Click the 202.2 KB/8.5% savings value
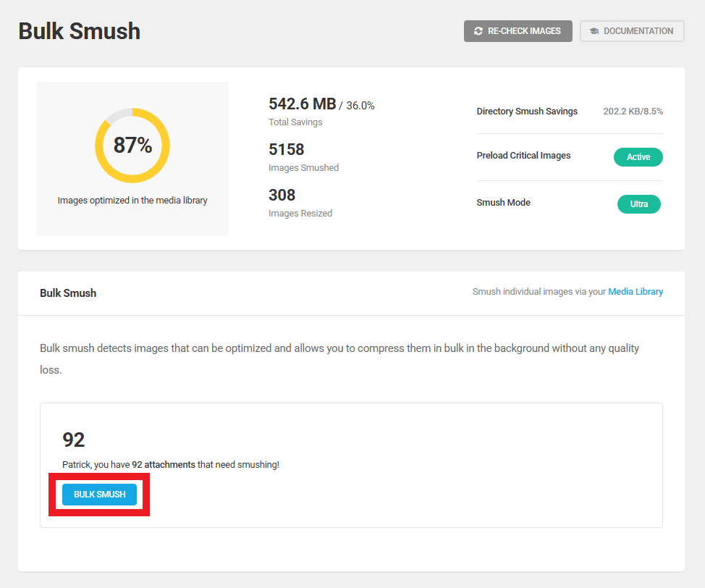 click(x=633, y=112)
